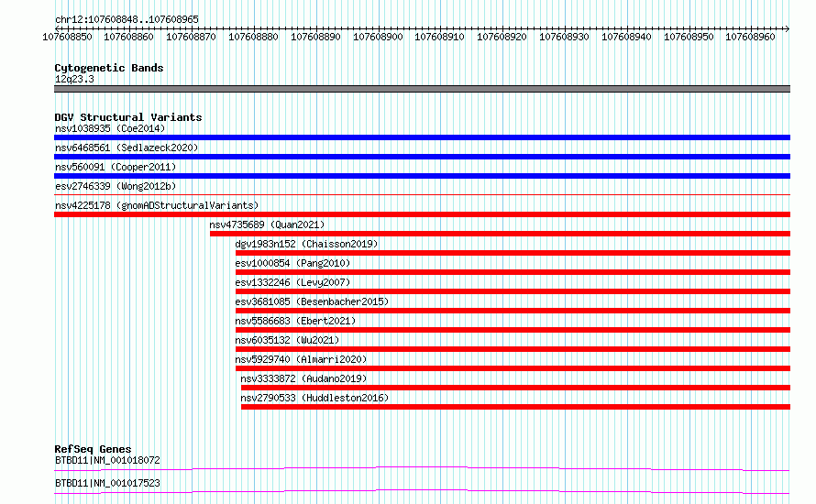Click the blue bar of nsv1038935
The image size is (816, 504).
(x=422, y=137)
